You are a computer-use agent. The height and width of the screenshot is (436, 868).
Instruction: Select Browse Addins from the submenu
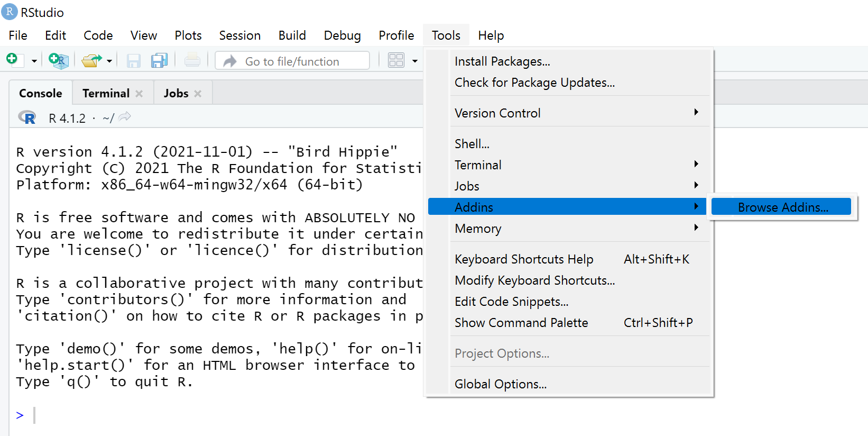pyautogui.click(x=782, y=207)
